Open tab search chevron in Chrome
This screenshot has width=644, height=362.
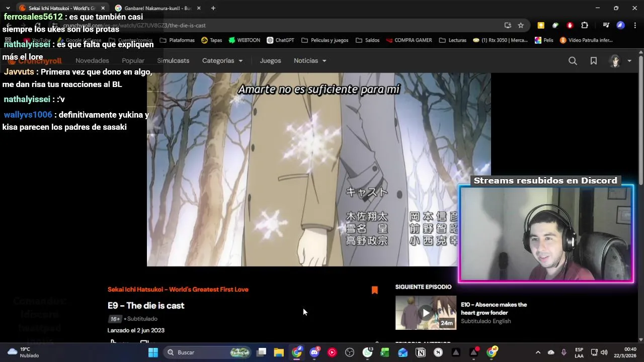pyautogui.click(x=8, y=8)
